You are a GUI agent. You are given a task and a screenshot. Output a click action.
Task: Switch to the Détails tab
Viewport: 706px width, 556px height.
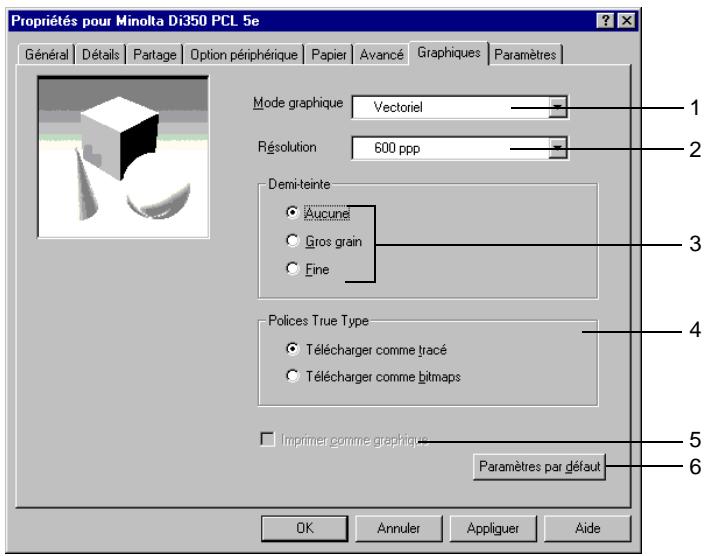[100, 54]
